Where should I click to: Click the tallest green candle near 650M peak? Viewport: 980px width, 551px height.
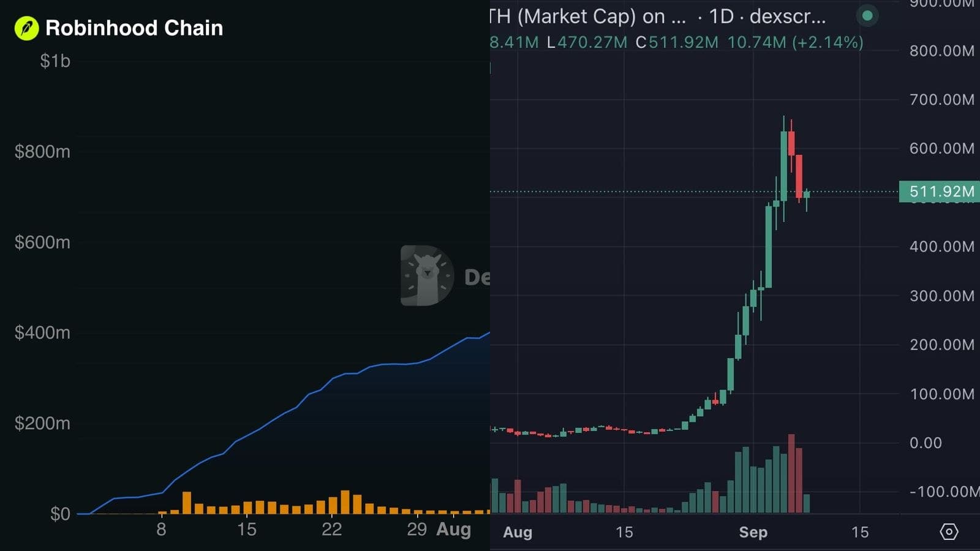click(784, 165)
